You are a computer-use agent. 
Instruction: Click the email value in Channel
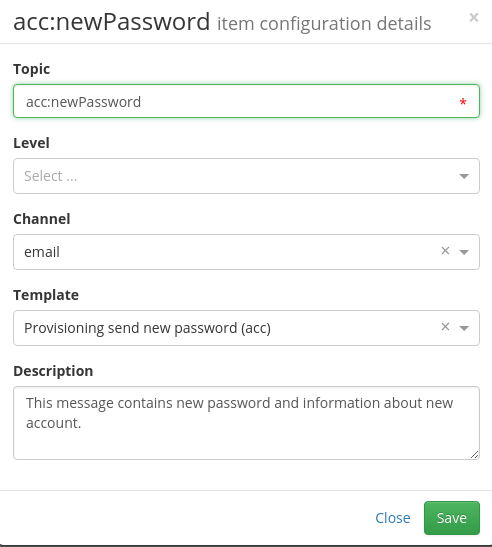(42, 252)
